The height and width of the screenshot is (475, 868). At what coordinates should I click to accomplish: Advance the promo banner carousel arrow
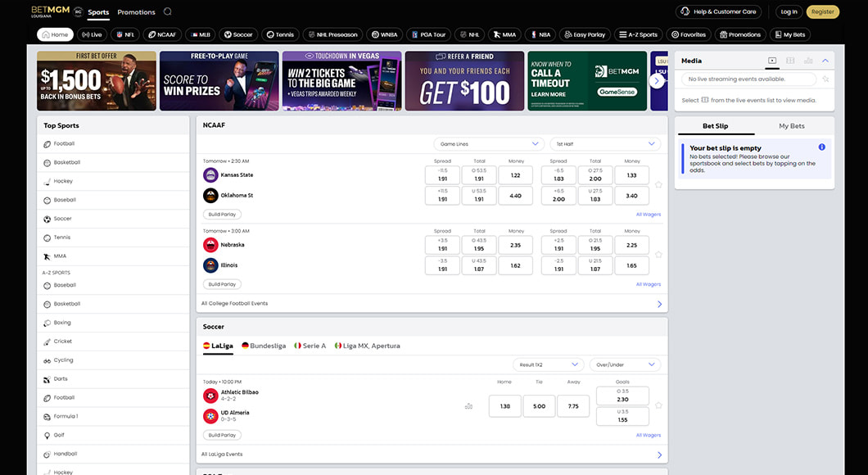[657, 81]
